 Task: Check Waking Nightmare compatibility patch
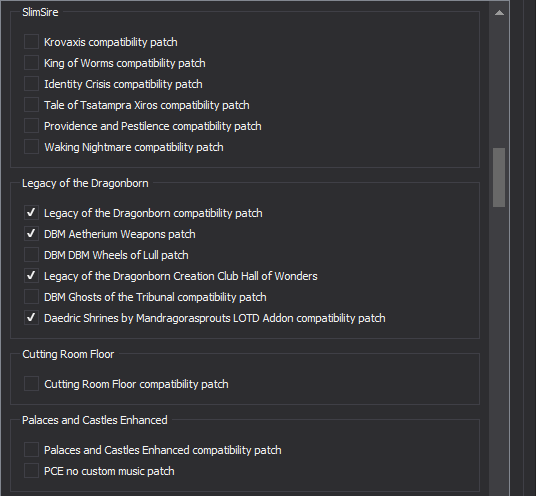(x=31, y=147)
